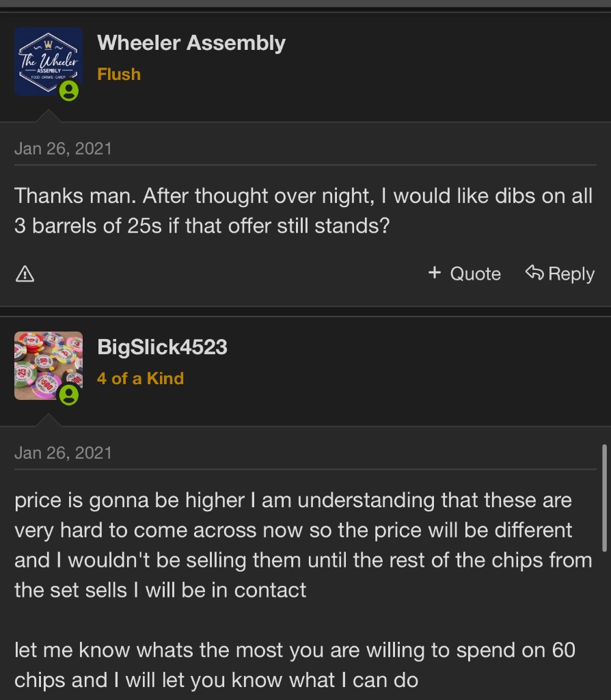Click Wheeler Assembly's green online status badge
Image resolution: width=611 pixels, height=700 pixels.
(68, 91)
